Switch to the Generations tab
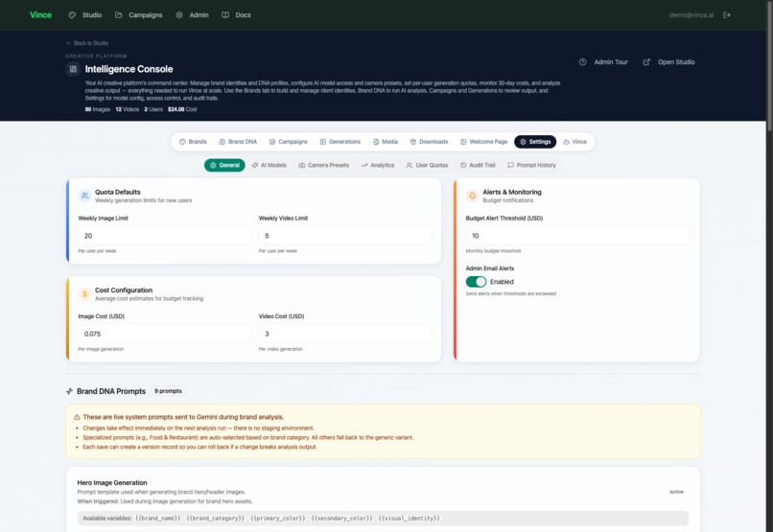 pyautogui.click(x=340, y=142)
